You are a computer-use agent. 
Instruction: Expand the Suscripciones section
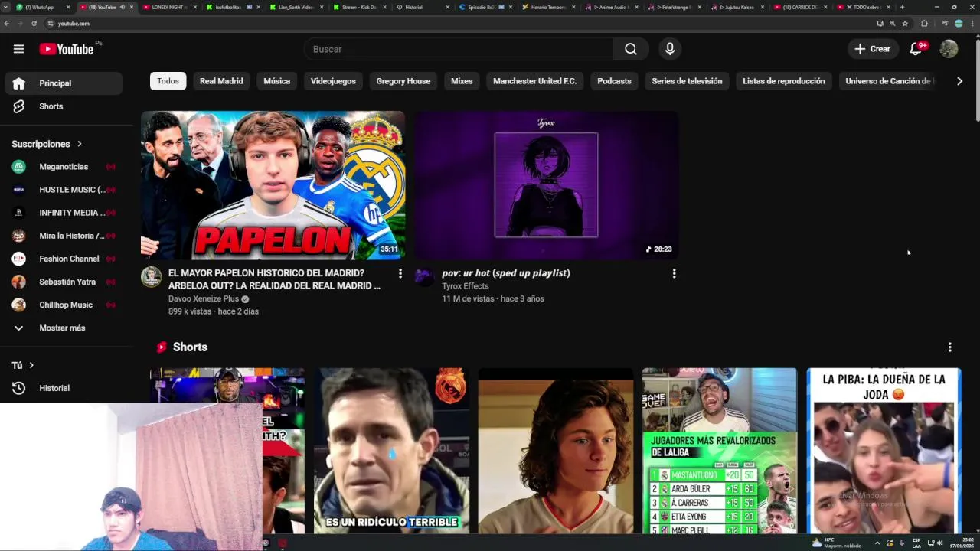(47, 144)
